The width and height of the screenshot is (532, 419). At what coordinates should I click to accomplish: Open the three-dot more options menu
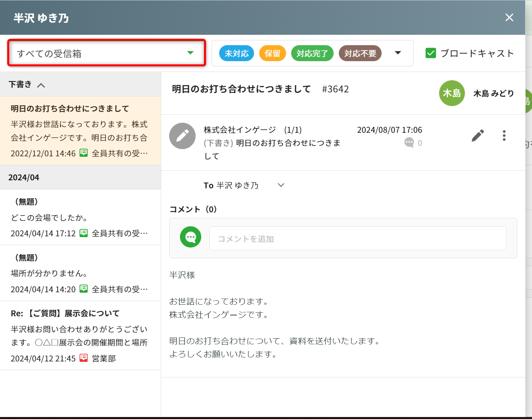[504, 136]
